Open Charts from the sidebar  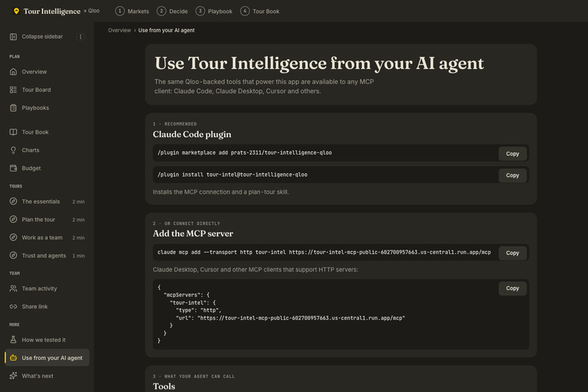tap(47, 150)
